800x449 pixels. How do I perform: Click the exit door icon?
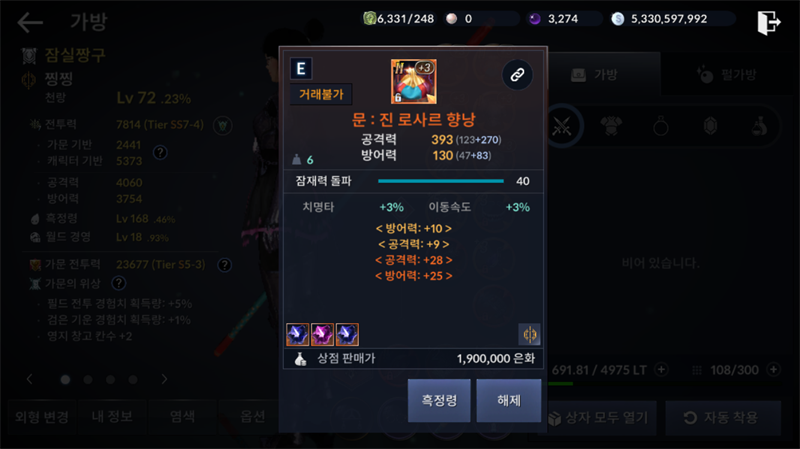(768, 22)
